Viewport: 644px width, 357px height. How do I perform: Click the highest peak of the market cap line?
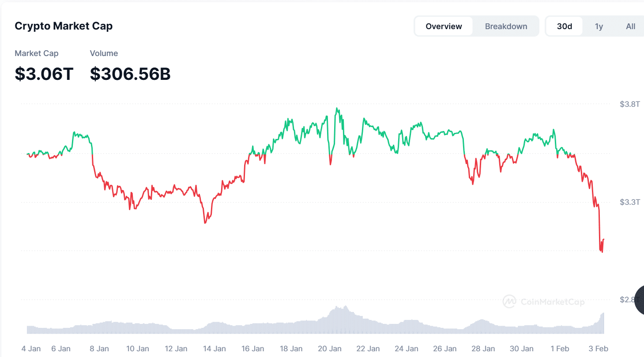337,108
